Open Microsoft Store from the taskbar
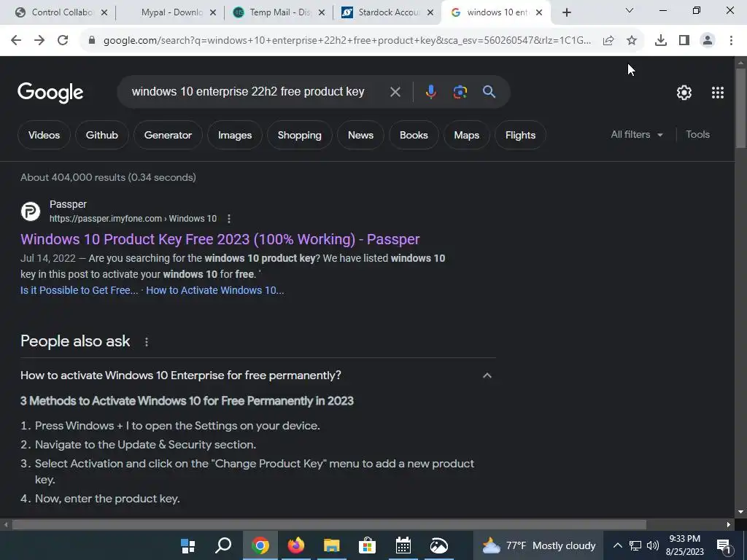Viewport: 747px width, 560px height. pyautogui.click(x=368, y=545)
